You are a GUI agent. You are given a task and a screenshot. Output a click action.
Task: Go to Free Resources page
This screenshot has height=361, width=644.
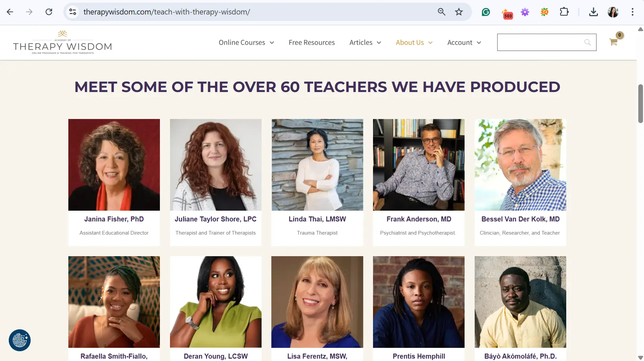coord(311,42)
